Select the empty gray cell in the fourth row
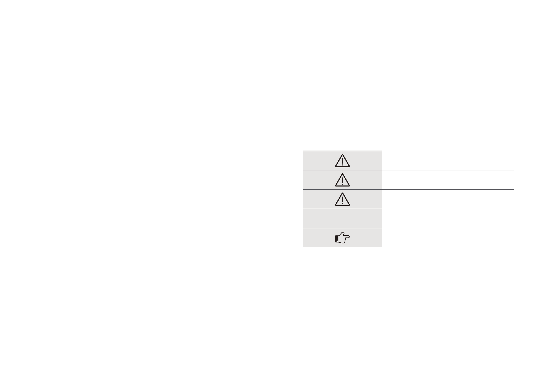The image size is (554, 392). pyautogui.click(x=342, y=218)
